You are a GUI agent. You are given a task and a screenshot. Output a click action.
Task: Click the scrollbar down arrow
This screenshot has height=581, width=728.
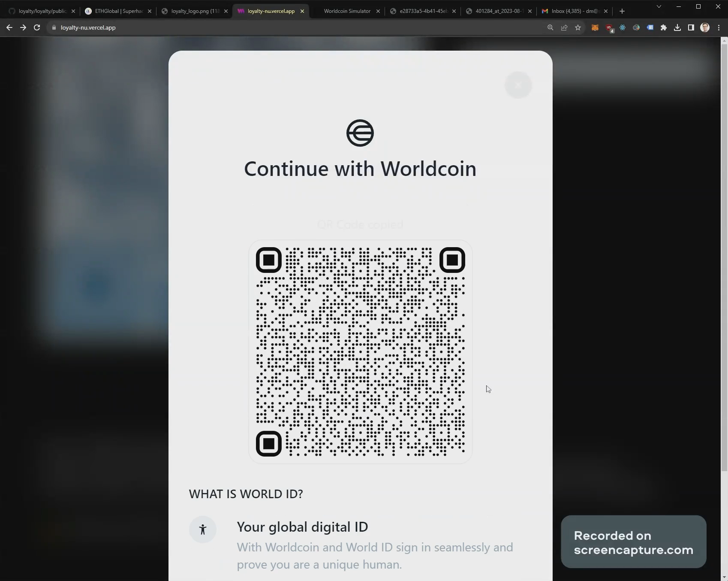coord(725,578)
